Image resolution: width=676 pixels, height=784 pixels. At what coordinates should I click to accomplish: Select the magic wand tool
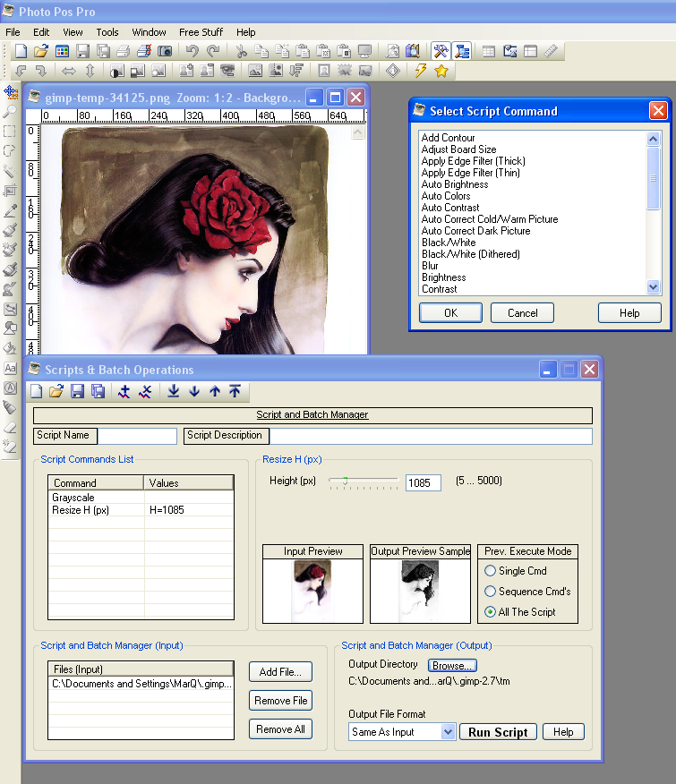[x=10, y=171]
